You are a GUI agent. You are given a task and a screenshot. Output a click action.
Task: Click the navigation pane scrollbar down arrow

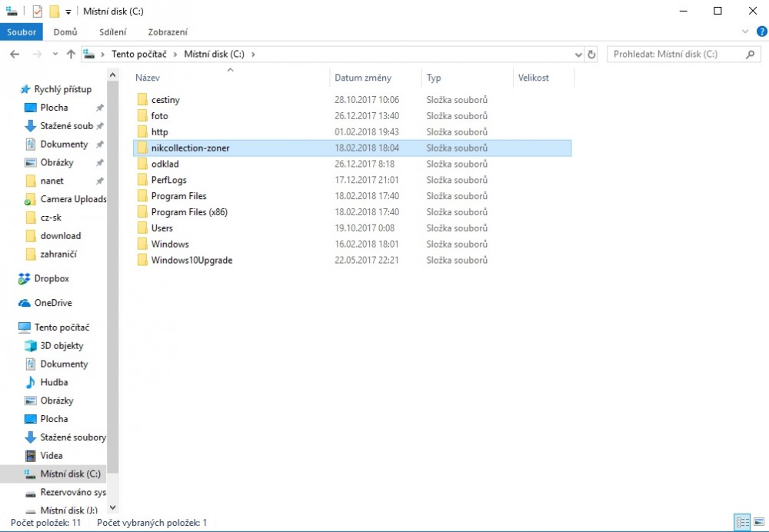click(x=113, y=507)
